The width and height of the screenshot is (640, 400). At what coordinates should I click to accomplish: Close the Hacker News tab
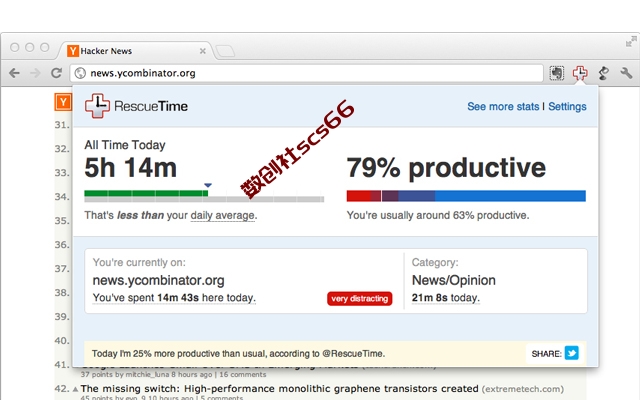click(x=202, y=51)
